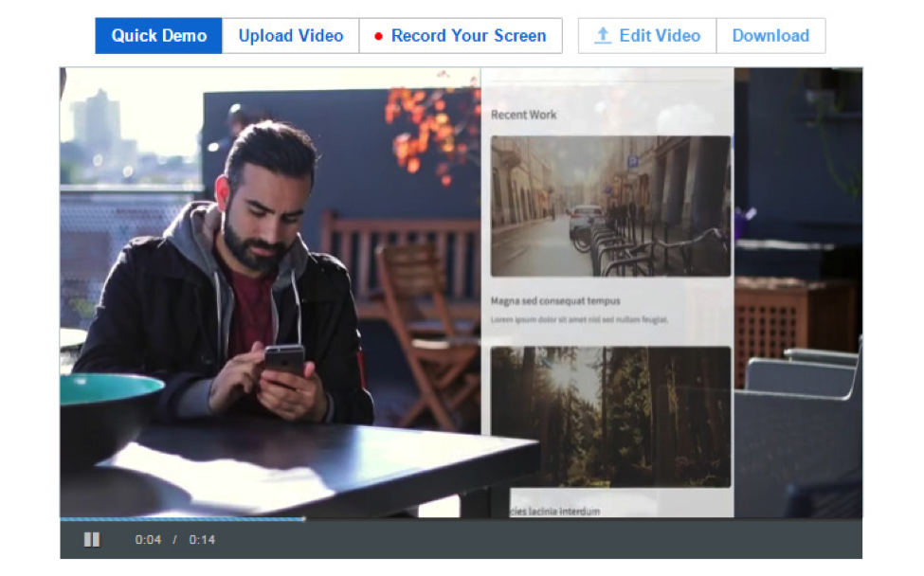Select the Quick Demo tab

tap(158, 36)
